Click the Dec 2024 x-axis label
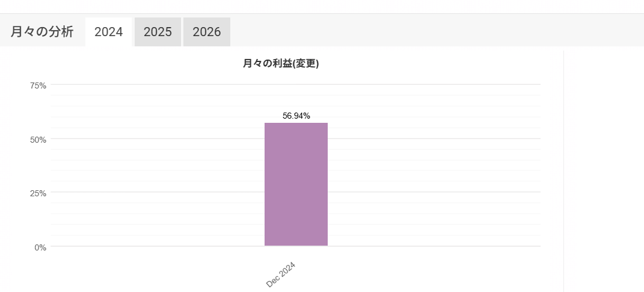Viewport: 644px width, 292px height. tap(281, 275)
